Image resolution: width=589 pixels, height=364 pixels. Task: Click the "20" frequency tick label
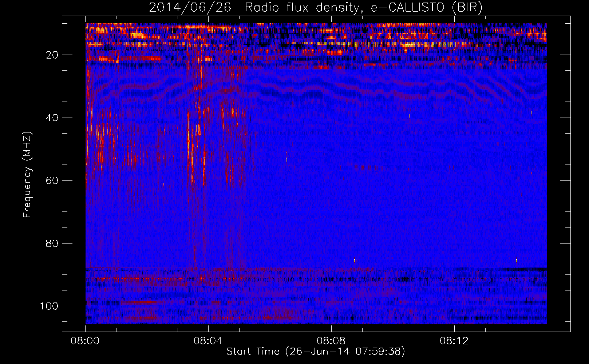pyautogui.click(x=52, y=55)
